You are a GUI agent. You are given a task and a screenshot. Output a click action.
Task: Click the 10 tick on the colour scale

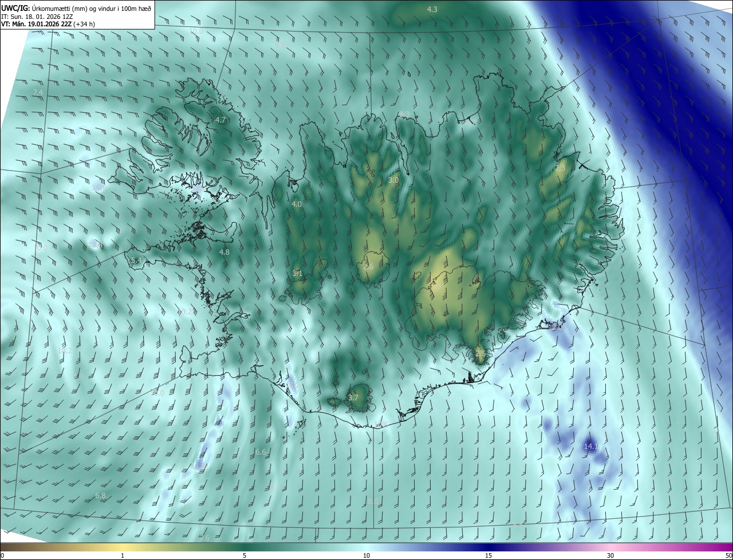(x=366, y=556)
